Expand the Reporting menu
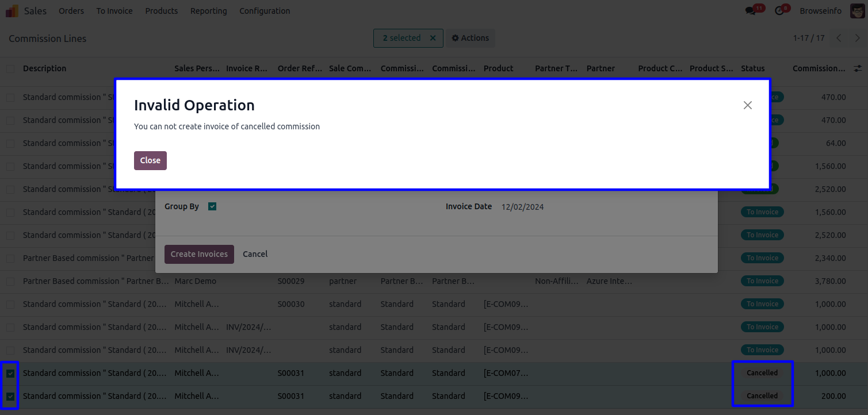Screen dimensions: 868x415 pos(208,11)
